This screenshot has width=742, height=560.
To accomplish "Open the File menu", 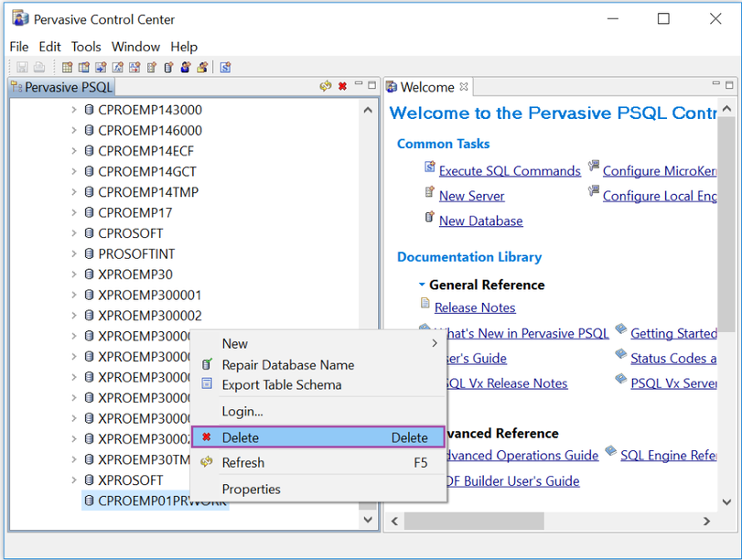I will (x=19, y=47).
